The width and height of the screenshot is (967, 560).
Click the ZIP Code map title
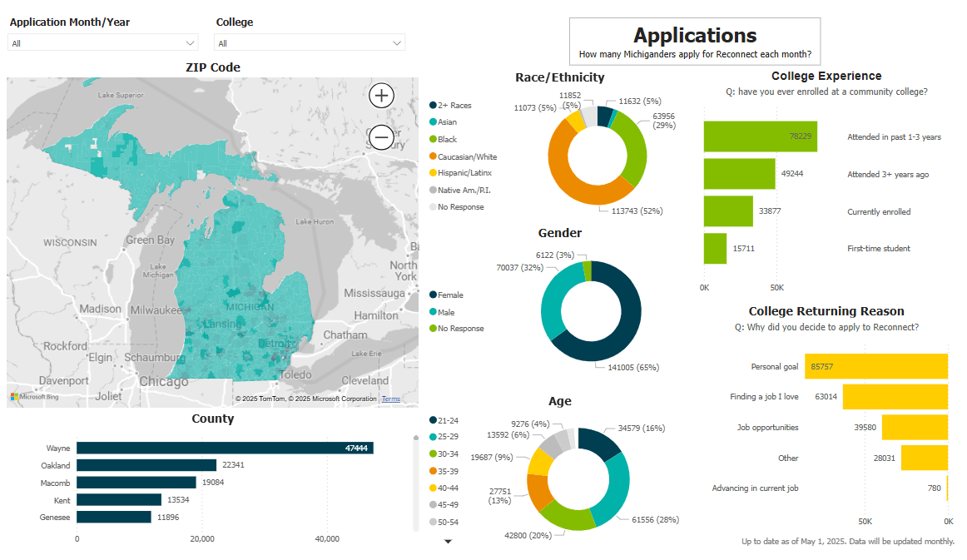[213, 67]
